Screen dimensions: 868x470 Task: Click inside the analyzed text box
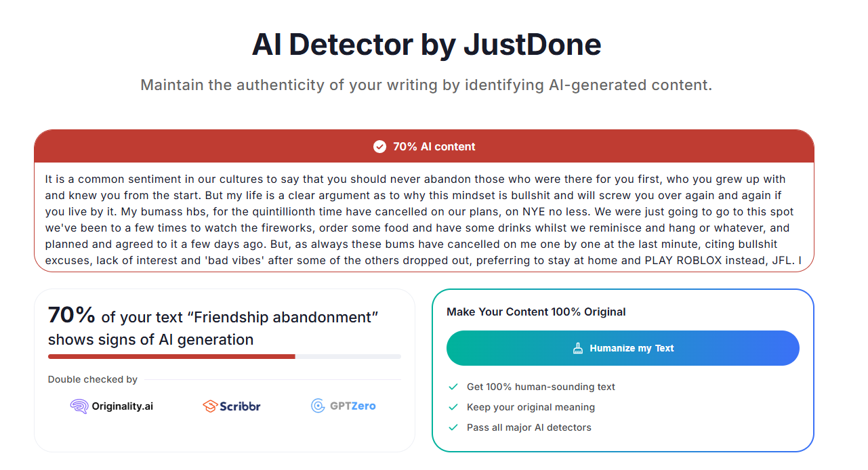tap(423, 219)
